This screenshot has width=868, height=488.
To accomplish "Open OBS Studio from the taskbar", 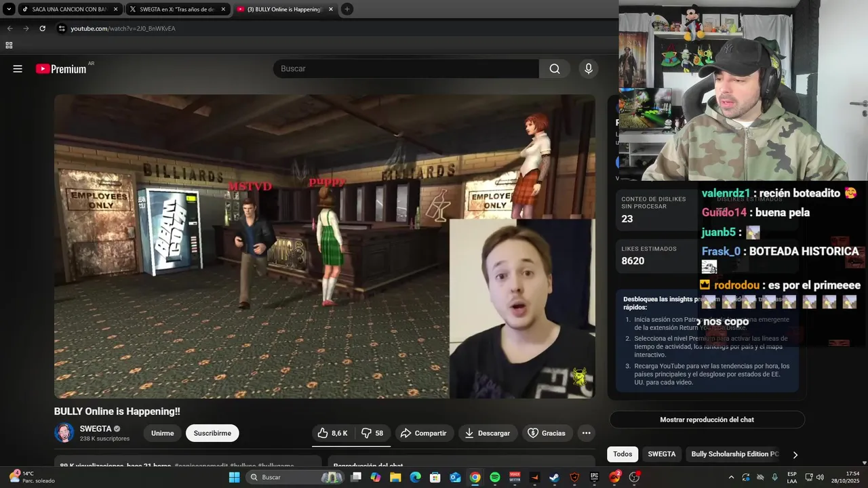I will click(x=634, y=477).
